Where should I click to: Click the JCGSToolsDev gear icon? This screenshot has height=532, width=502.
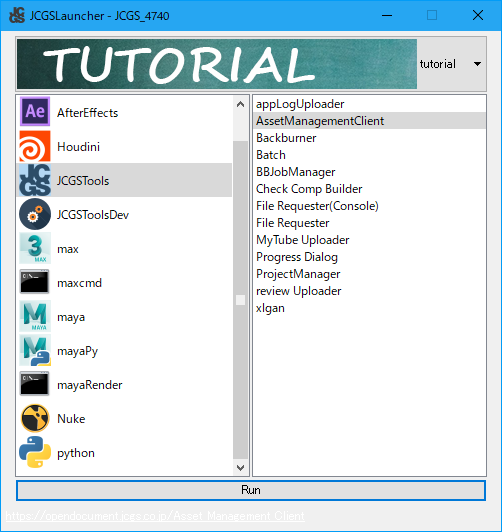(x=35, y=214)
